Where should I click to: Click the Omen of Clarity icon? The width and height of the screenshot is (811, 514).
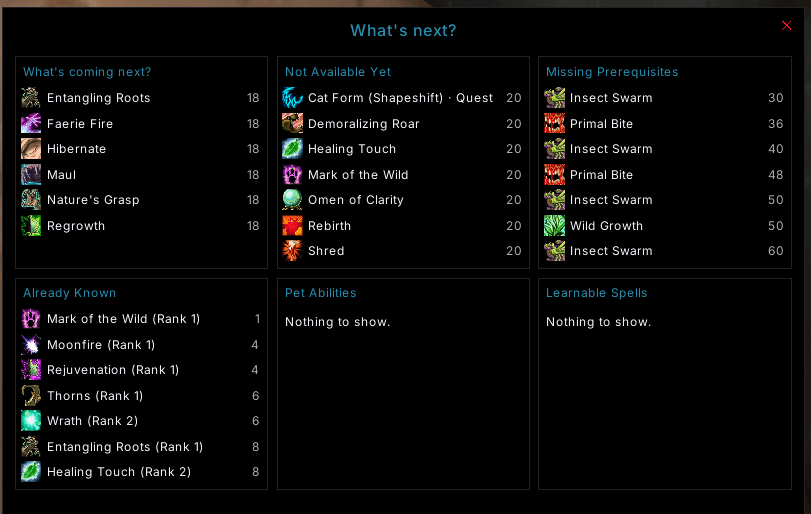click(292, 200)
